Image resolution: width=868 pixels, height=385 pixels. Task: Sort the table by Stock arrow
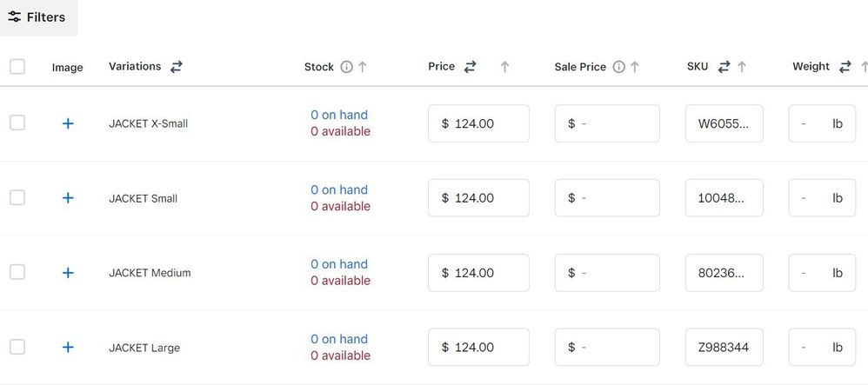click(x=363, y=67)
